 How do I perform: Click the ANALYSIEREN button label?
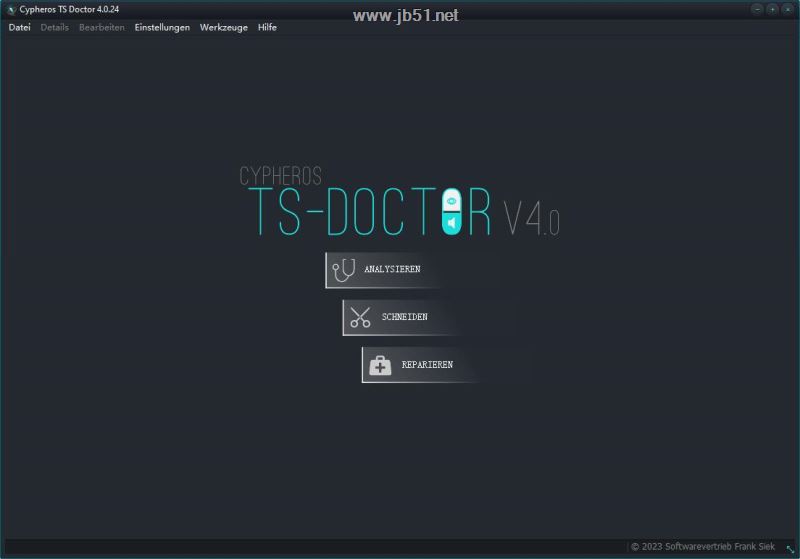point(392,269)
